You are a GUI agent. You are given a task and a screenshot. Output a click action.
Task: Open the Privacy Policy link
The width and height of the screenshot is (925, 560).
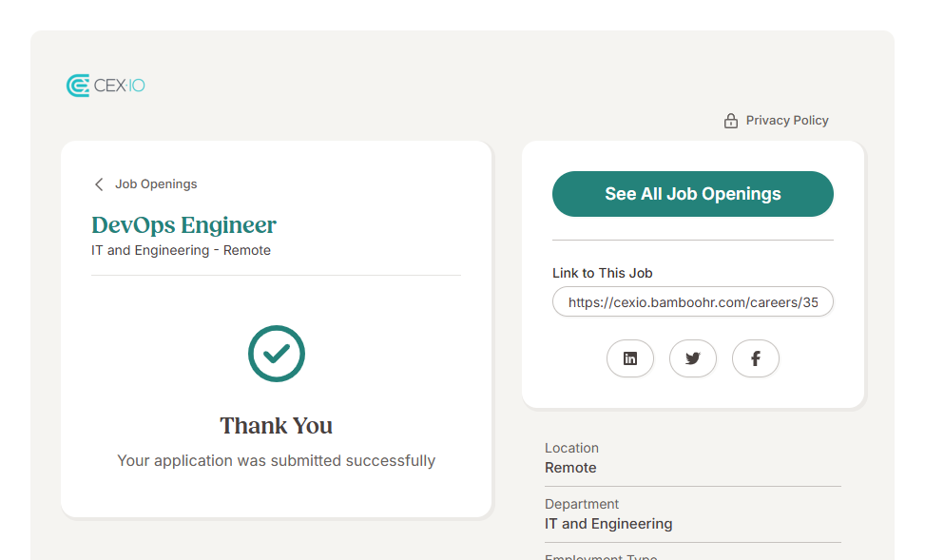coord(786,121)
